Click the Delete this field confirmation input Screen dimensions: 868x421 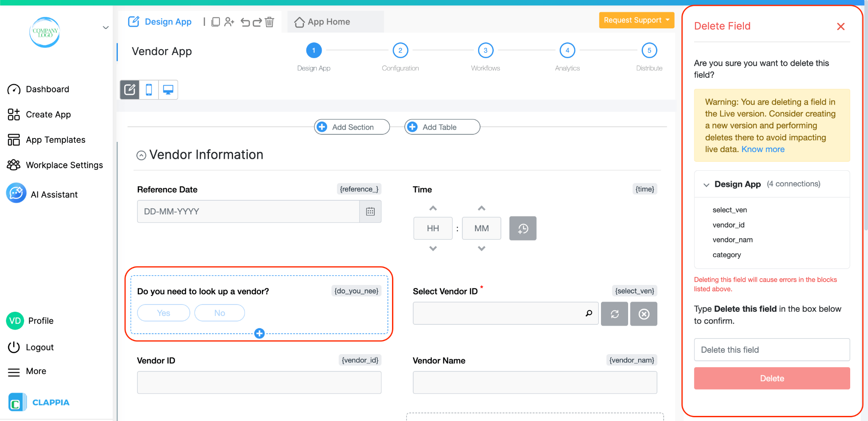772,350
